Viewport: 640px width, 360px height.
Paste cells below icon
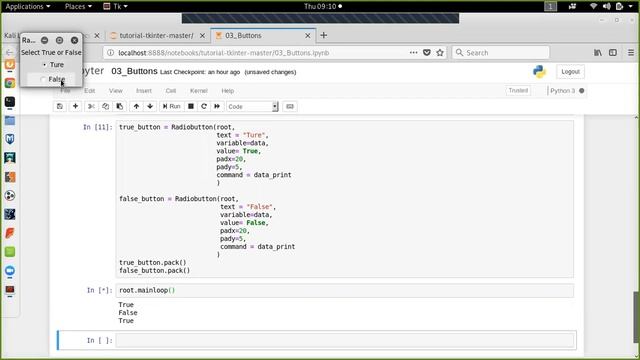(120, 107)
